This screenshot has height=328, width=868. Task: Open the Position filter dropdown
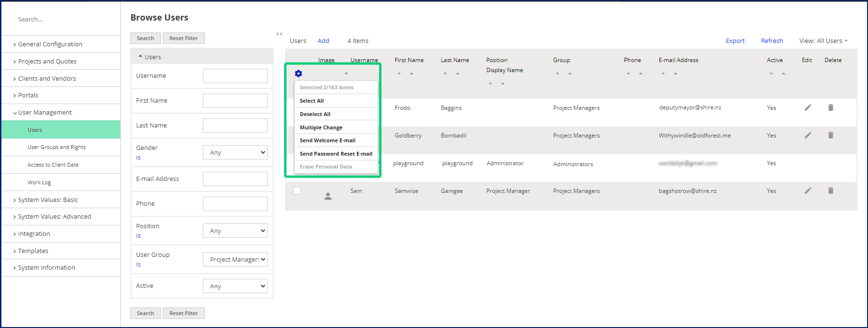coord(235,231)
